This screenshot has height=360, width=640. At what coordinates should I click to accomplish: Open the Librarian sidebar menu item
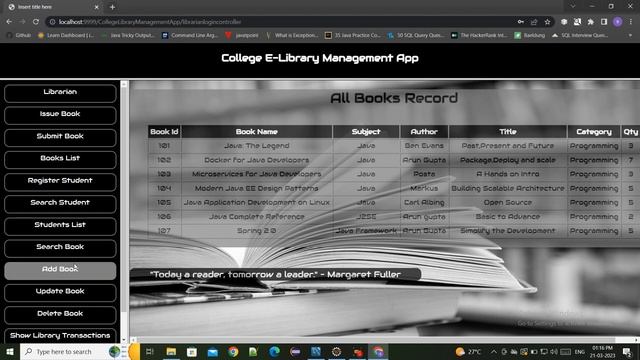pos(60,93)
